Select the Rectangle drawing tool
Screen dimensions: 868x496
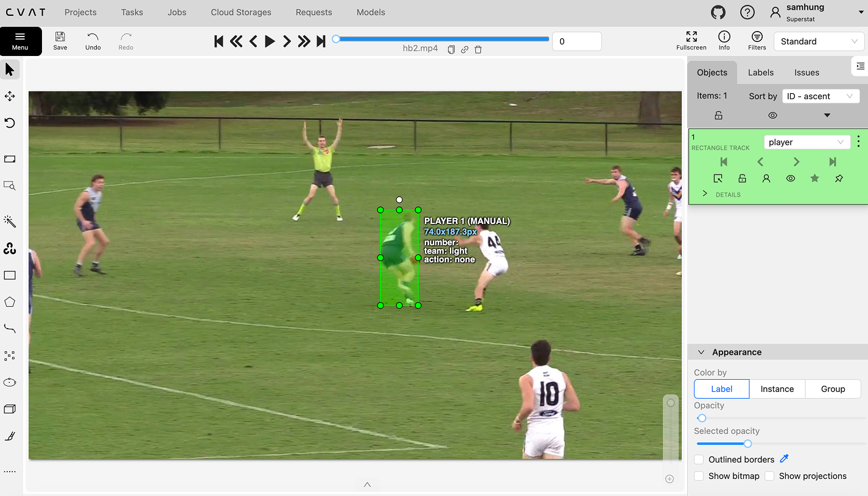click(x=10, y=275)
